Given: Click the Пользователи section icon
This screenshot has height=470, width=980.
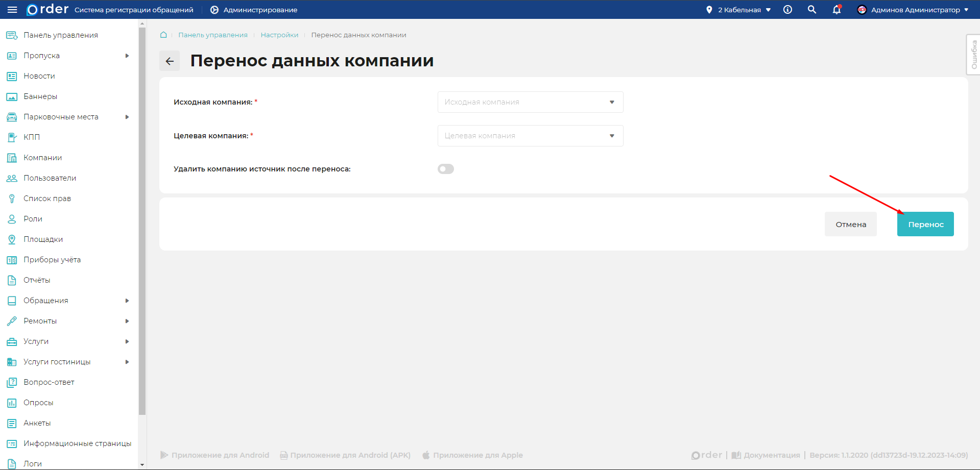Looking at the screenshot, I should tap(12, 178).
